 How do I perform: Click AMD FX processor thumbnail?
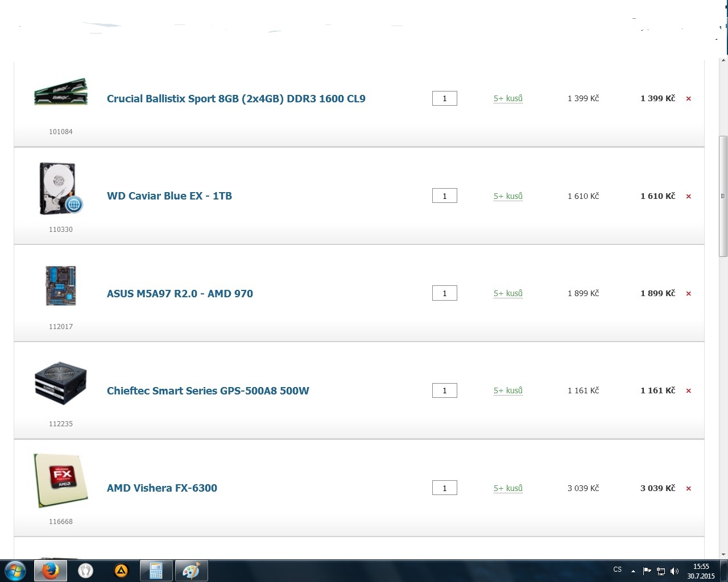click(x=61, y=480)
